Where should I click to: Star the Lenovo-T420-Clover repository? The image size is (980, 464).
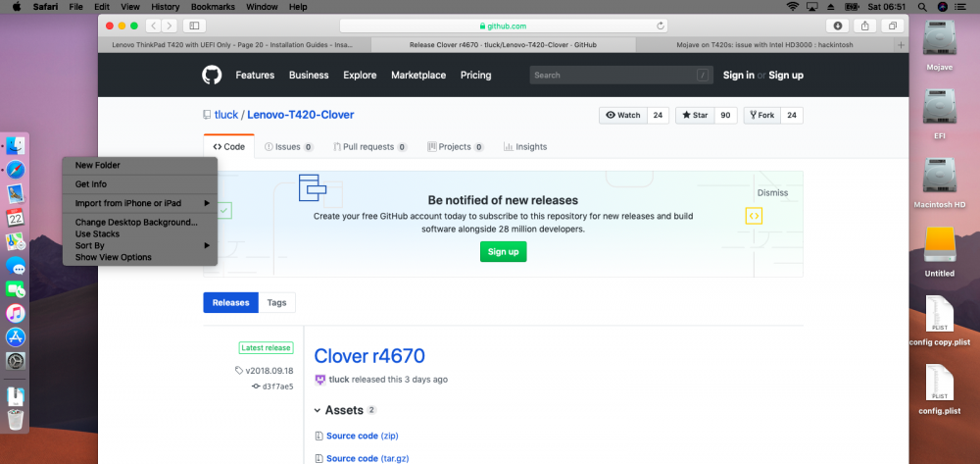tap(695, 115)
